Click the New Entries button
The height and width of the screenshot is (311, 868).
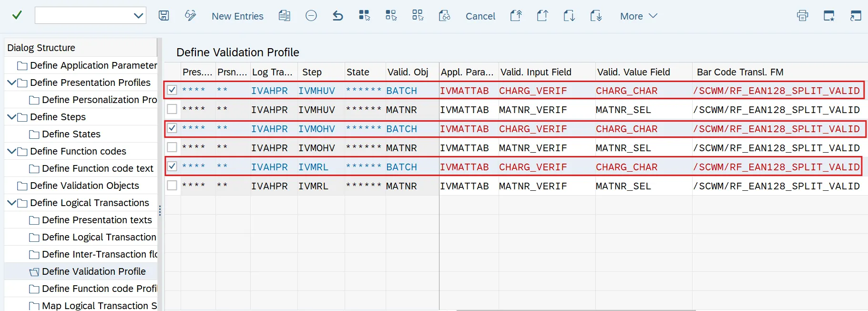coord(237,16)
